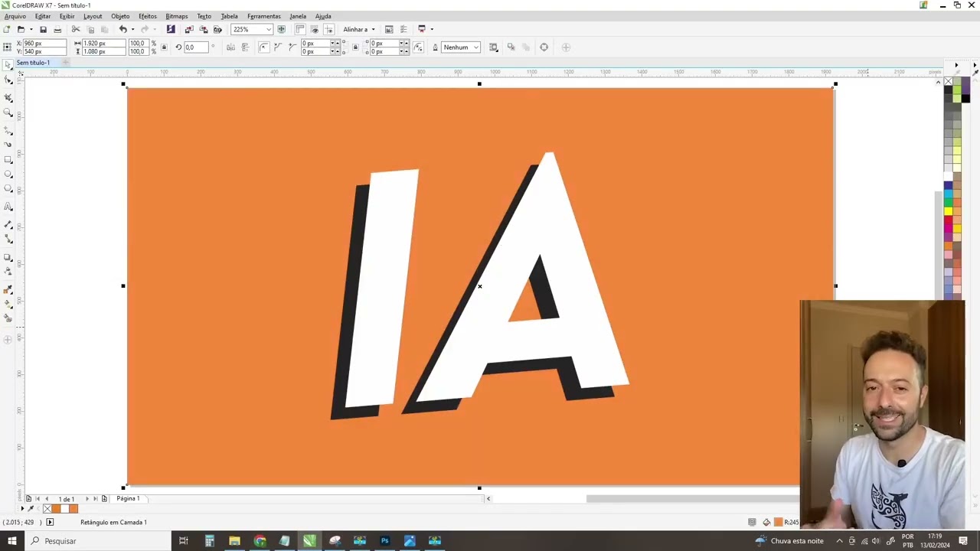Enable chamfered corner style
The image size is (980, 551).
[292, 47]
